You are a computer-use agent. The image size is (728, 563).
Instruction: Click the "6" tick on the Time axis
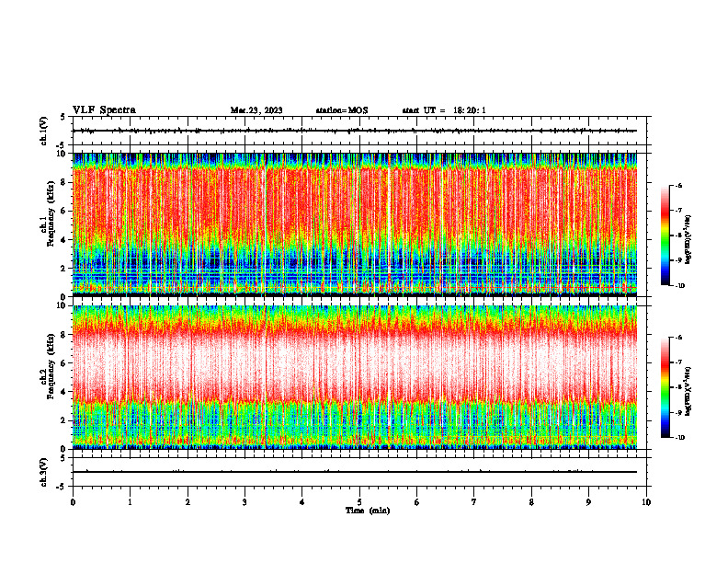point(417,502)
